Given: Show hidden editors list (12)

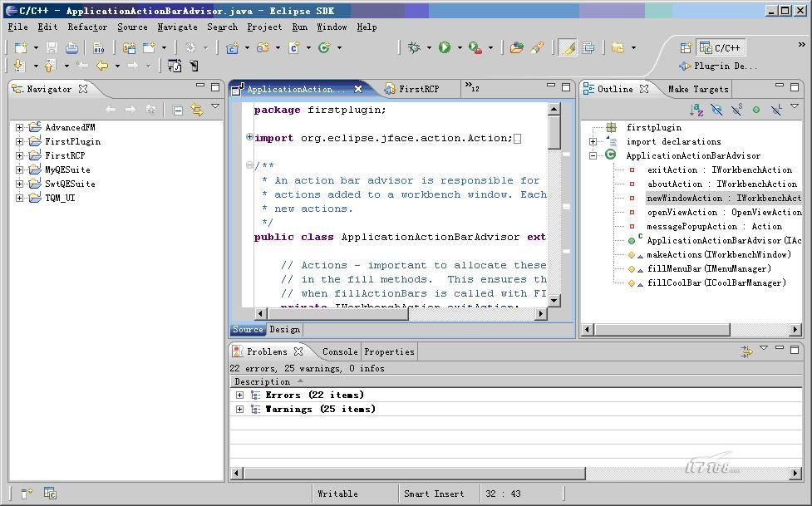Looking at the screenshot, I should coord(472,87).
